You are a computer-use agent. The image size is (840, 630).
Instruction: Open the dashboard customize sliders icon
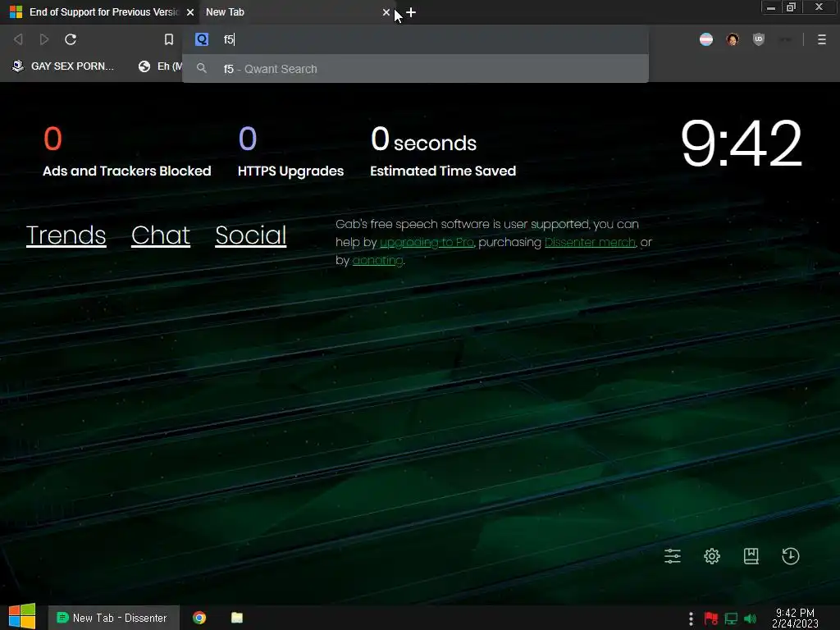click(673, 556)
